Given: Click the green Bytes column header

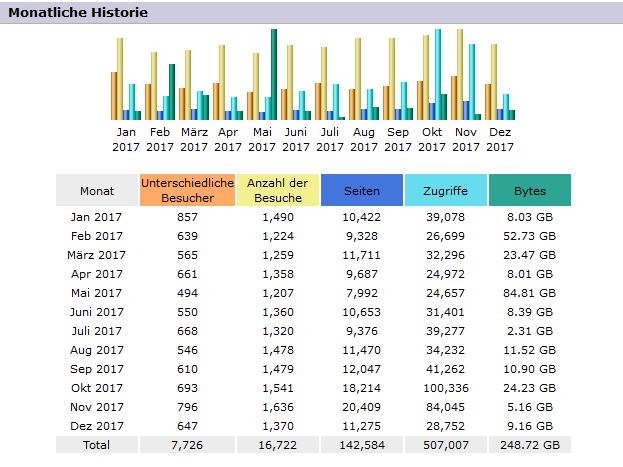Looking at the screenshot, I should [x=529, y=190].
